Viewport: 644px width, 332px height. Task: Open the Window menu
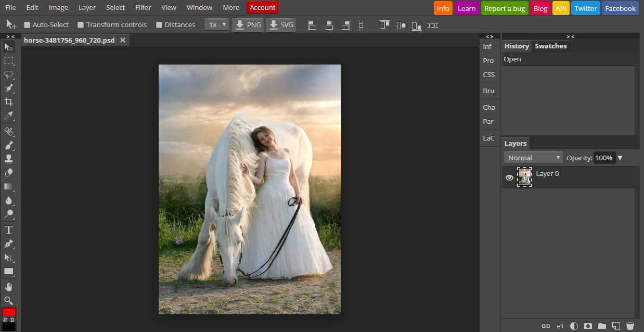199,7
